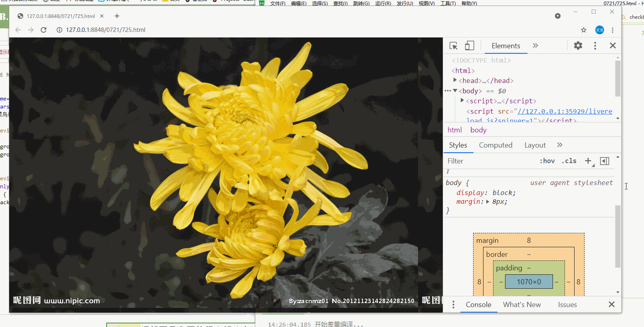Open drawer three-dot more tools menu
The height and width of the screenshot is (327, 644).
(453, 305)
